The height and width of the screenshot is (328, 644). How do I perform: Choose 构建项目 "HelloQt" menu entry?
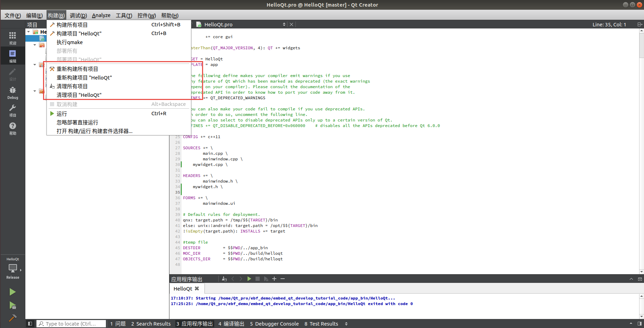(119, 33)
